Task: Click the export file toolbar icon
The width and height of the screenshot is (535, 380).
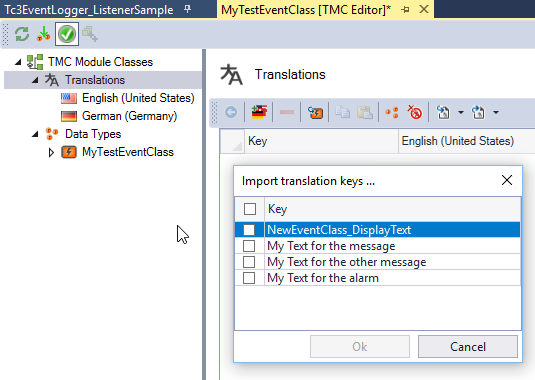Action: tap(478, 112)
